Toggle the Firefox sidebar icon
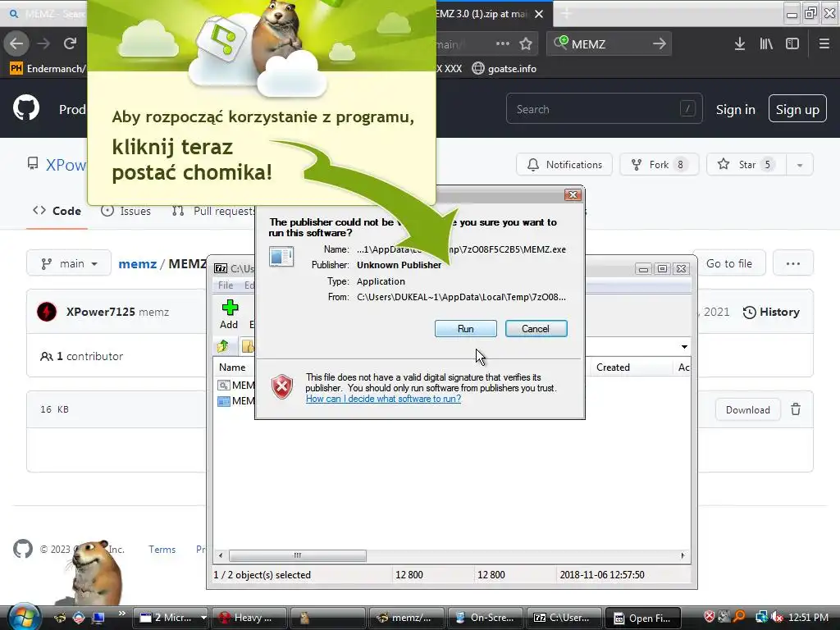Image resolution: width=840 pixels, height=630 pixels. pos(792,44)
